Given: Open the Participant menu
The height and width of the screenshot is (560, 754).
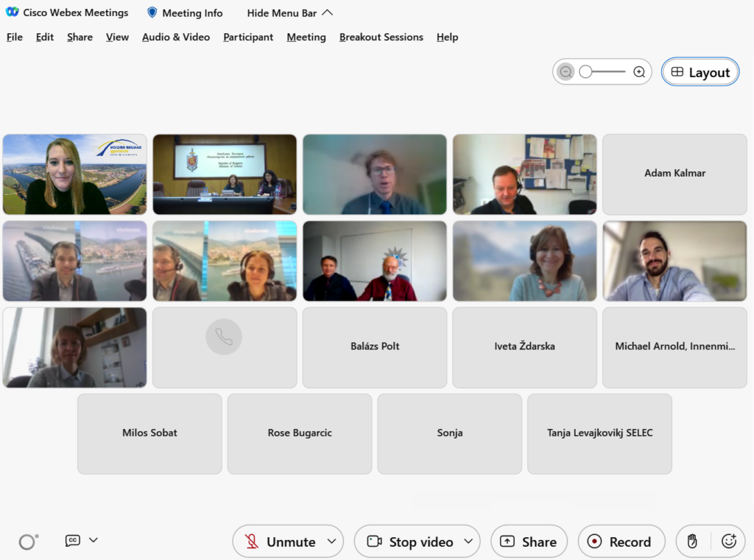Looking at the screenshot, I should [248, 37].
